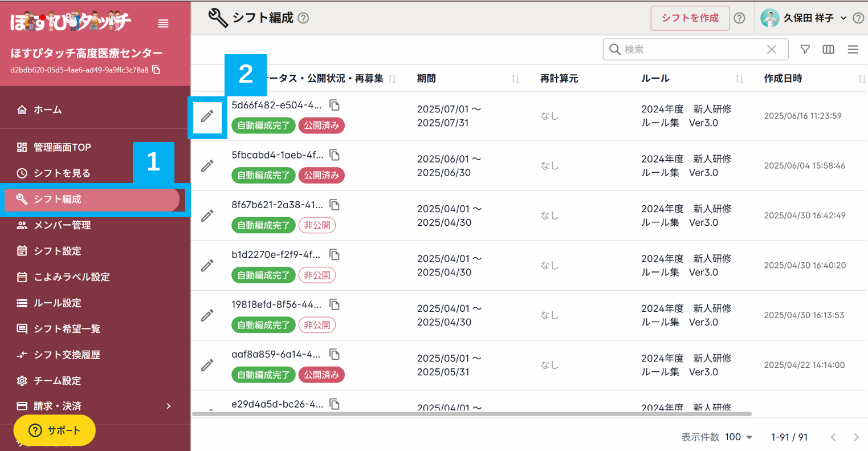The width and height of the screenshot is (868, 451).
Task: Click the 検索 search input field
Action: tap(692, 50)
